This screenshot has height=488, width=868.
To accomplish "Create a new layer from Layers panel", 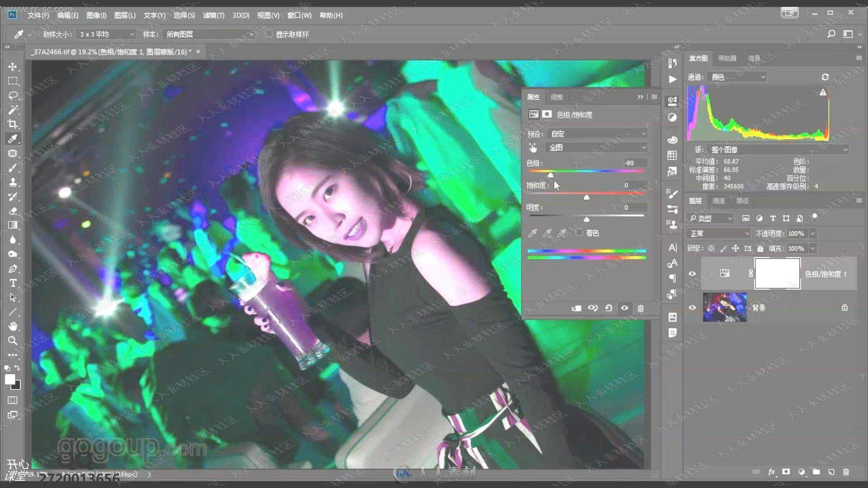I will 831,472.
